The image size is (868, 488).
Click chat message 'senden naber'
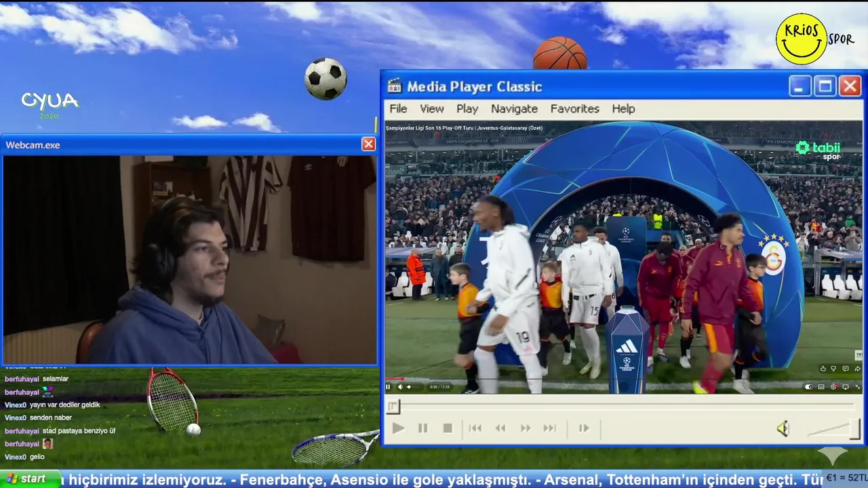click(51, 418)
